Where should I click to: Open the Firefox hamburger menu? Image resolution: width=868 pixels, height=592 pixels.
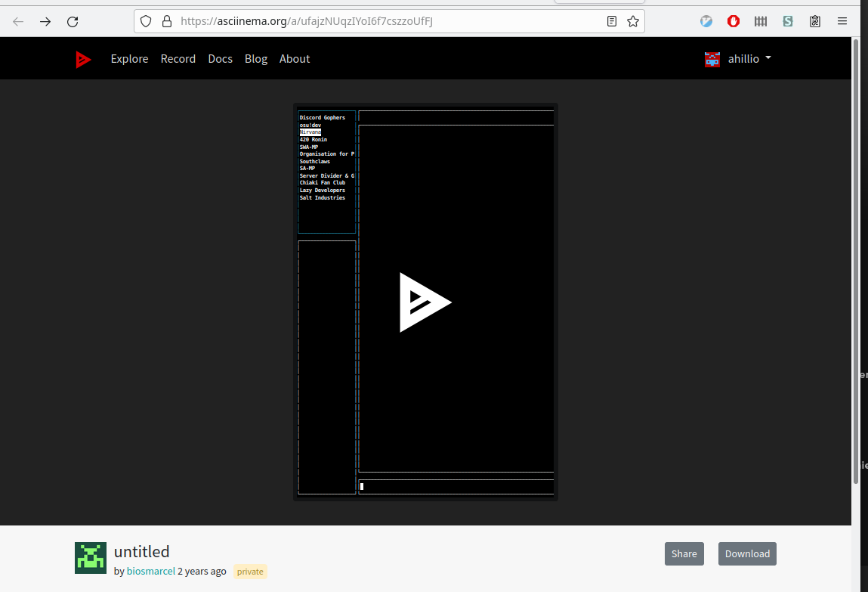click(x=842, y=21)
